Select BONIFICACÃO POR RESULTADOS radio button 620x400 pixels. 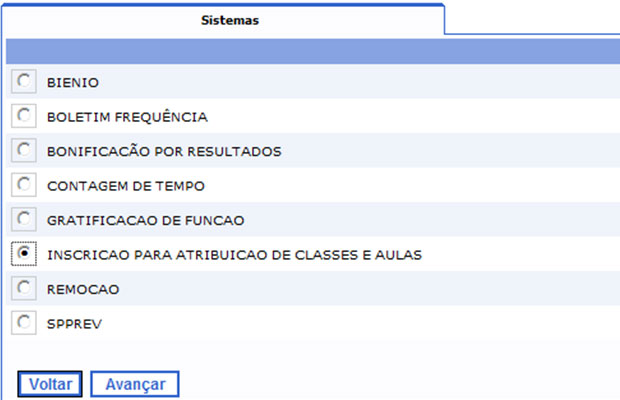22,150
